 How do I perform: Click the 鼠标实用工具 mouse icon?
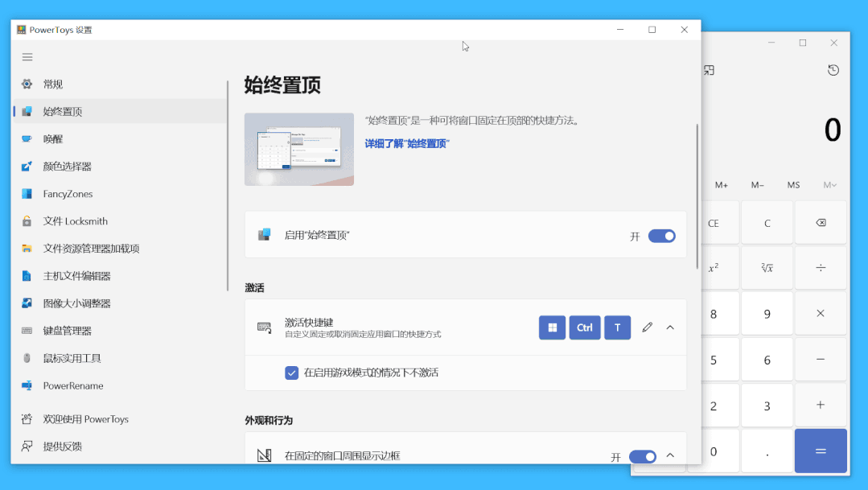pyautogui.click(x=27, y=358)
